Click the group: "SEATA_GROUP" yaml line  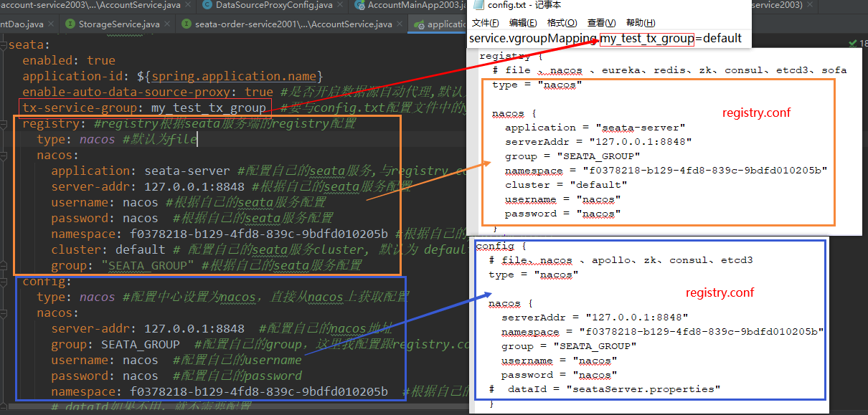pos(207,265)
